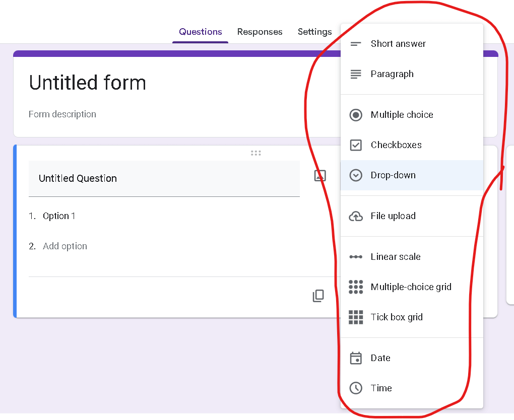
Task: Choose Drop-down question type
Action: click(x=393, y=175)
